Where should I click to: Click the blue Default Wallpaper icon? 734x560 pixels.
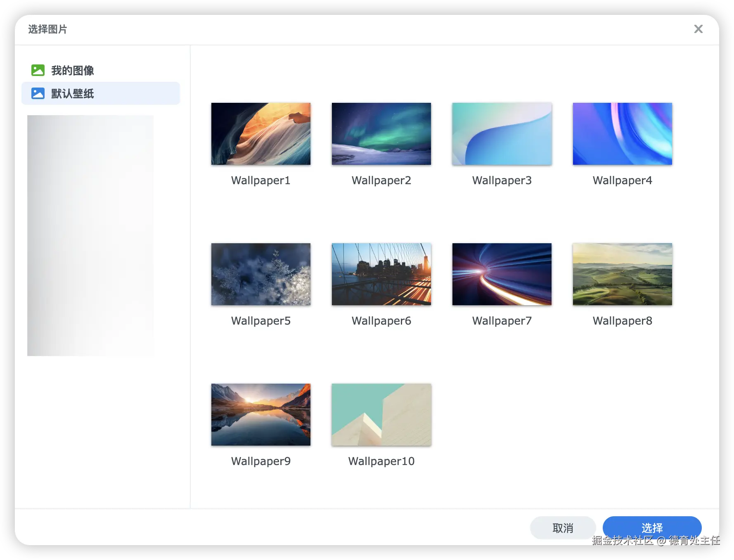(x=38, y=93)
